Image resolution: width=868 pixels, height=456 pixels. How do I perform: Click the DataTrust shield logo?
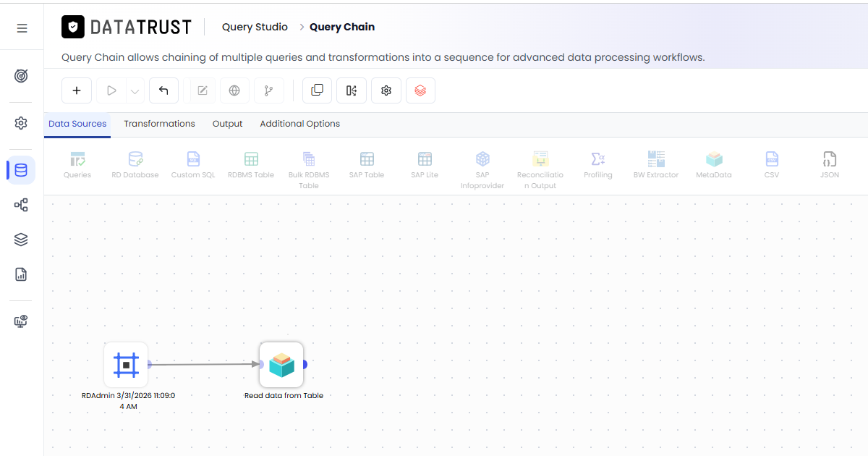pos(73,27)
